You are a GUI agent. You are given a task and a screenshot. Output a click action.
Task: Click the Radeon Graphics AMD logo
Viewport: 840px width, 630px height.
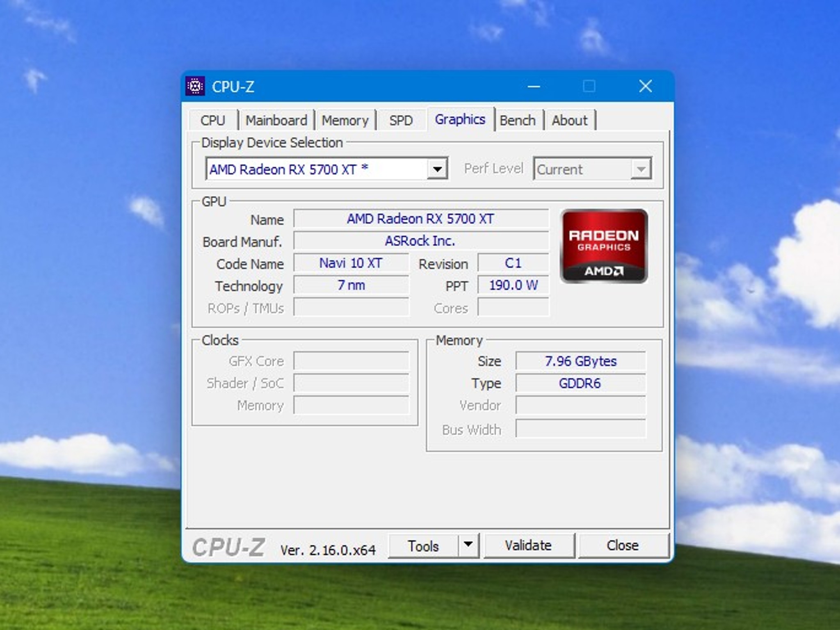pos(604,246)
